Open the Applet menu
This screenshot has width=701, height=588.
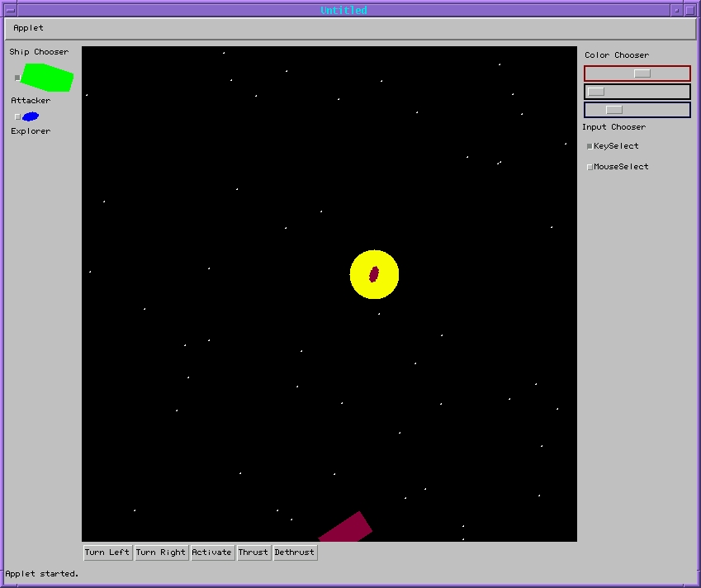pos(28,28)
